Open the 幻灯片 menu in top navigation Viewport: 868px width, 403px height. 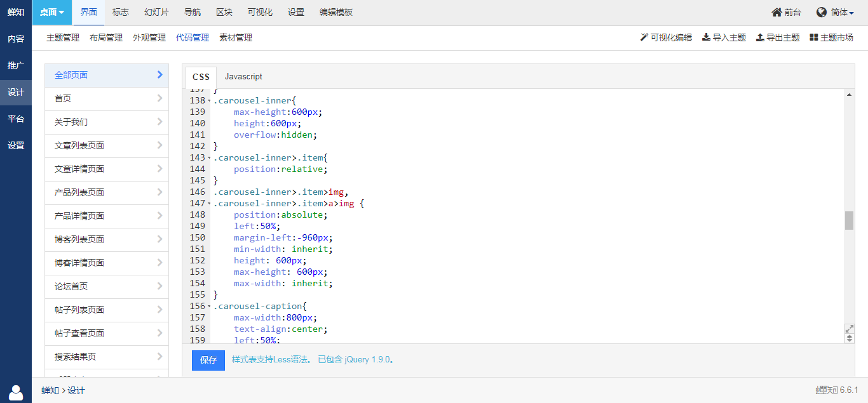pos(156,13)
